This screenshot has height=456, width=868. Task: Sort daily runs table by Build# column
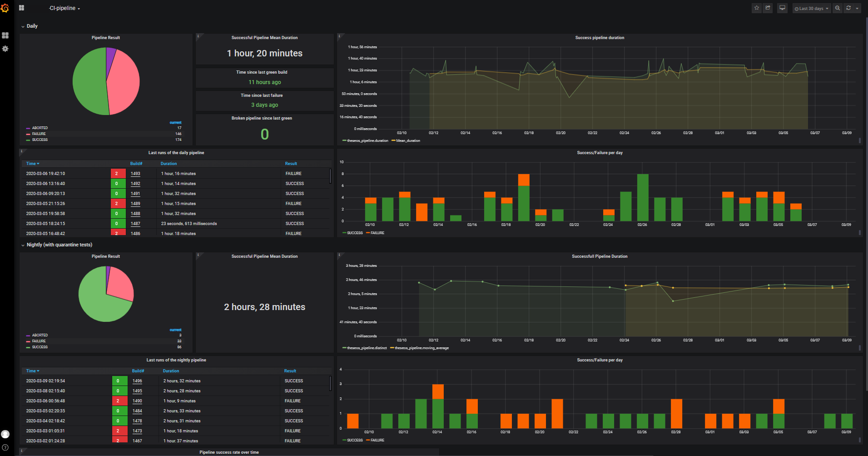pos(136,164)
